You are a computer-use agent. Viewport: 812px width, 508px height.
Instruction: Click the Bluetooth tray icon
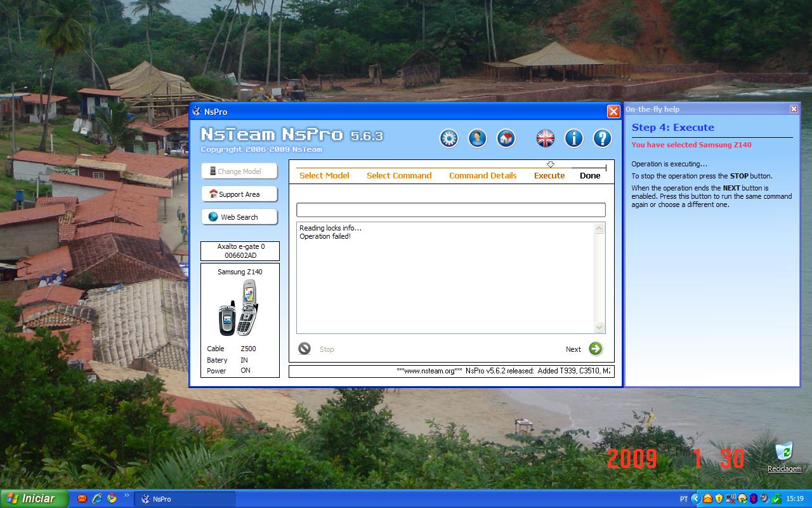754,499
